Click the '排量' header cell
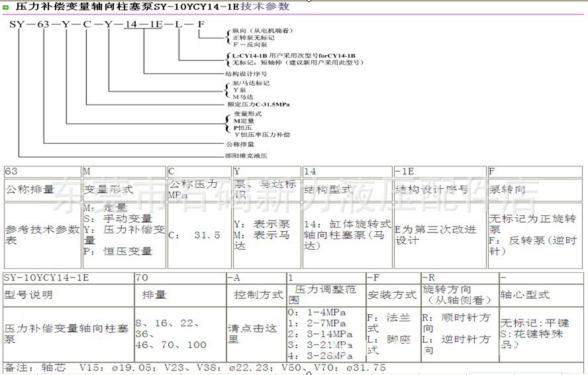The image size is (588, 375). point(180,295)
